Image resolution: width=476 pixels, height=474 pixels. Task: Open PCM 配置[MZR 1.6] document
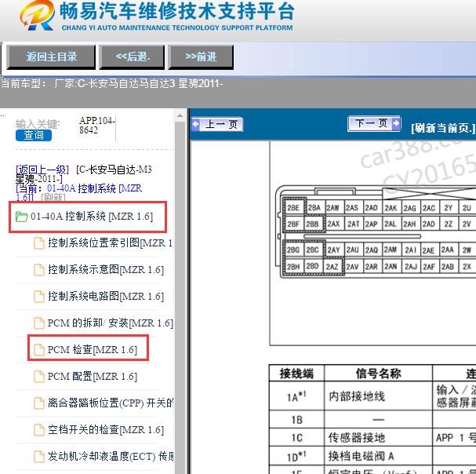click(93, 376)
